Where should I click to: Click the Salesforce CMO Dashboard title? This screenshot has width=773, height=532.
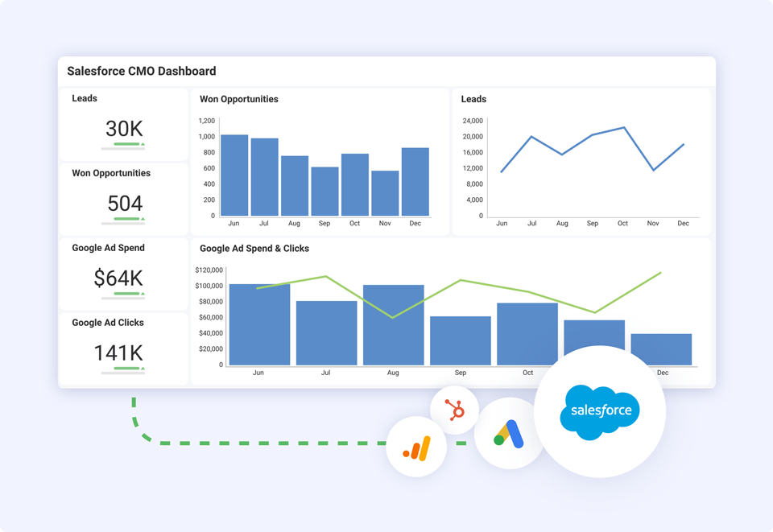coord(141,71)
